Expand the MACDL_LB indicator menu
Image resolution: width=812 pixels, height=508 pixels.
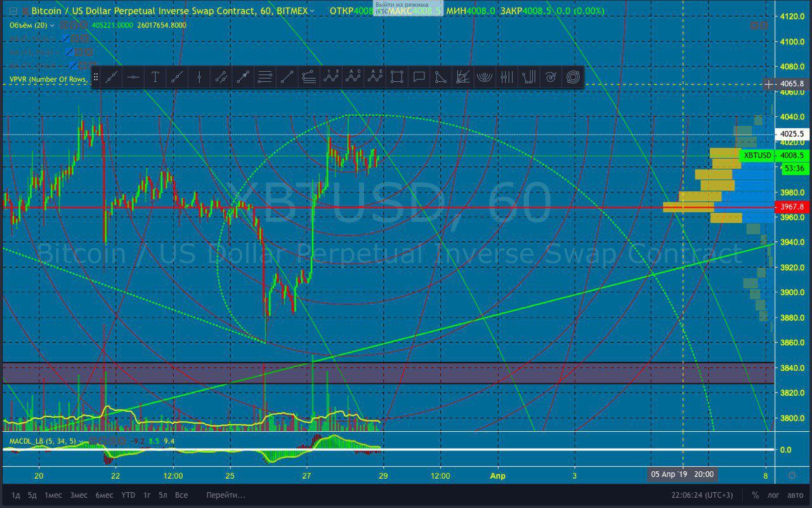tap(82, 441)
